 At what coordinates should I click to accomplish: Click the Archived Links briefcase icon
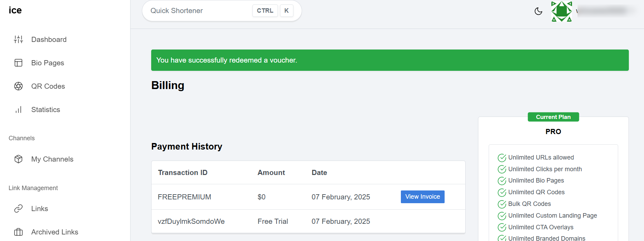[18, 232]
